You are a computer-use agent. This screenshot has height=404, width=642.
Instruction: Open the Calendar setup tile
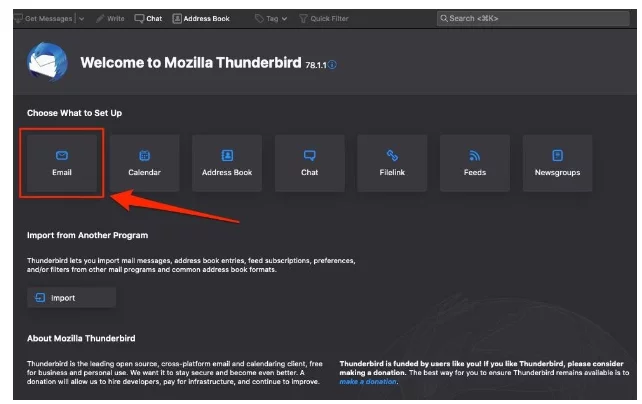[144, 163]
